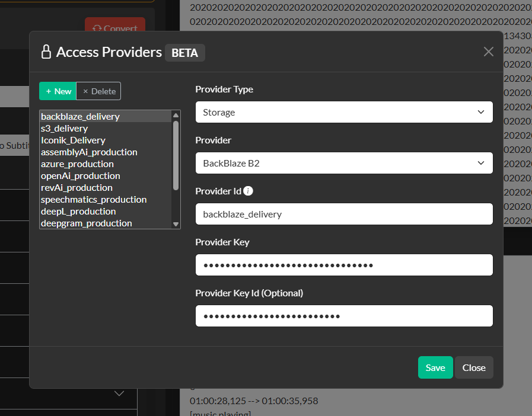Click the padlock icon in the dialog header
532x416 pixels.
click(x=46, y=52)
